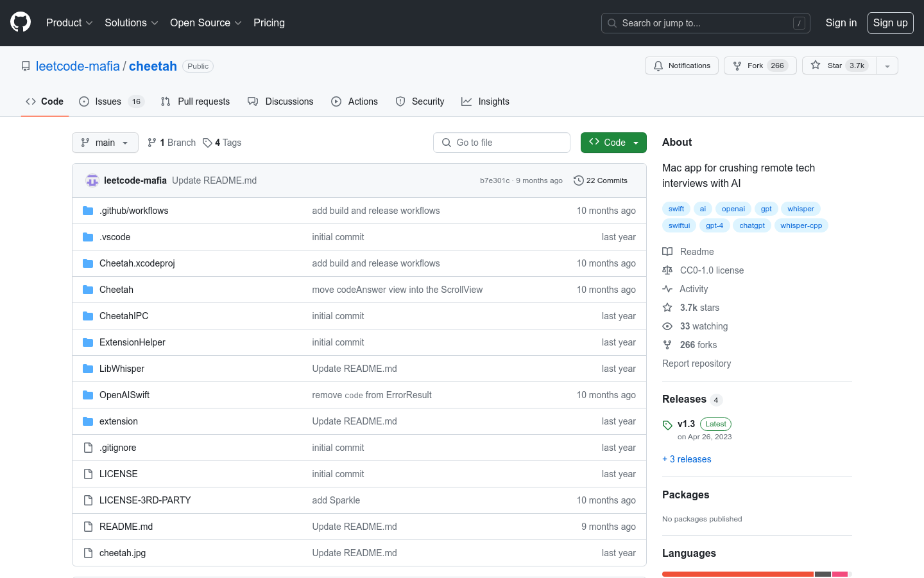Viewport: 924px width, 578px height.
Task: Open the green Code dropdown button
Action: tap(613, 143)
